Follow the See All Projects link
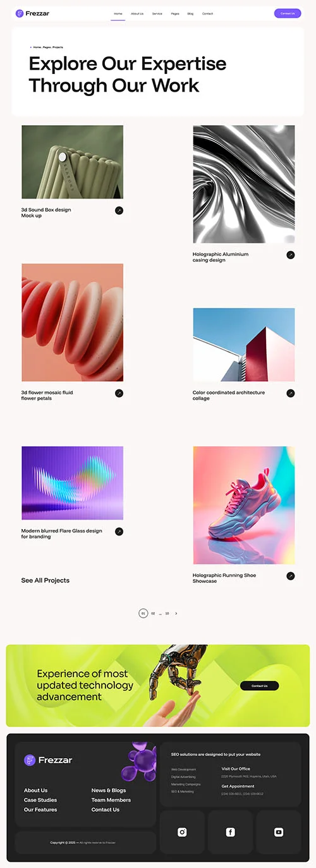Screen dimensions: 316x868 (46, 580)
